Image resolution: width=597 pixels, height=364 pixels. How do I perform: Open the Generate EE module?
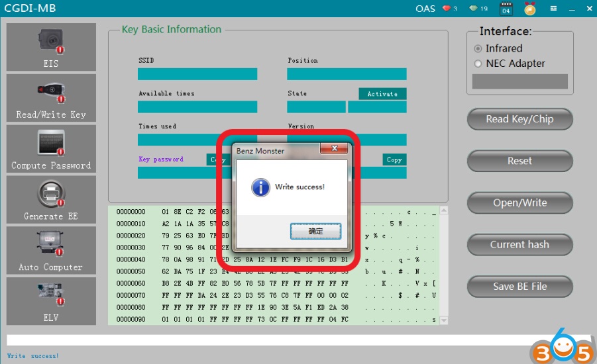tap(51, 199)
